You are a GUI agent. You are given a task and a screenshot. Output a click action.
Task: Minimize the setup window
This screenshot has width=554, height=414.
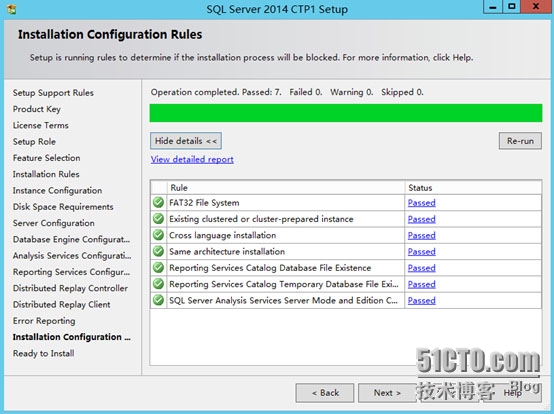493,6
